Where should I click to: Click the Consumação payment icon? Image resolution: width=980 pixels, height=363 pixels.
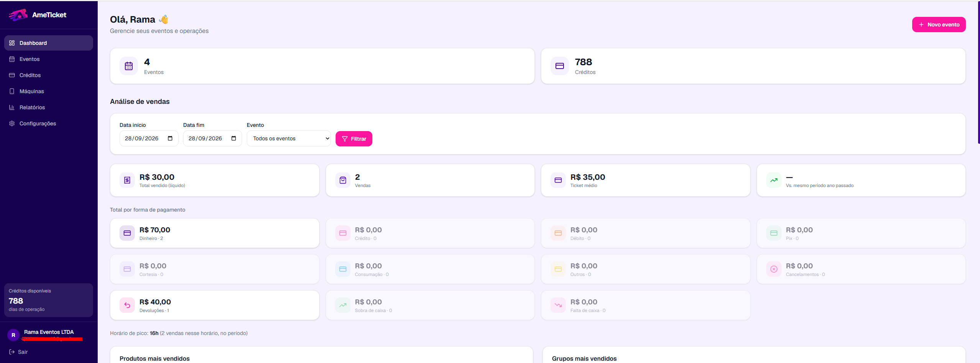343,269
